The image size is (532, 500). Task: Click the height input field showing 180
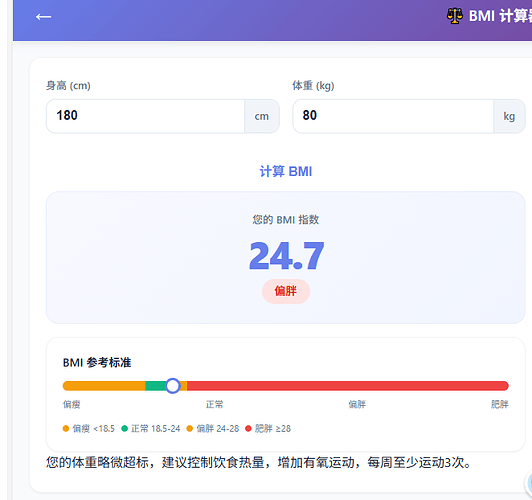[145, 116]
